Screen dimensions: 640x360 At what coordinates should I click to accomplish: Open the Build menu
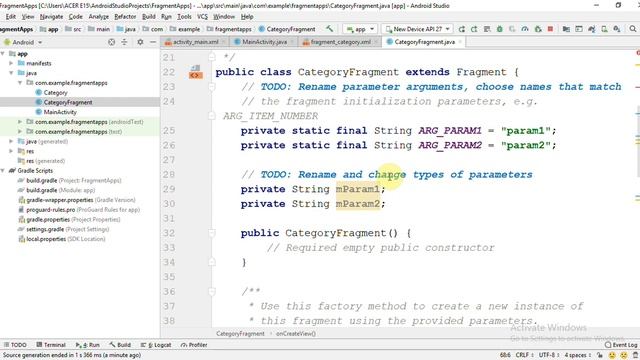(x=149, y=17)
